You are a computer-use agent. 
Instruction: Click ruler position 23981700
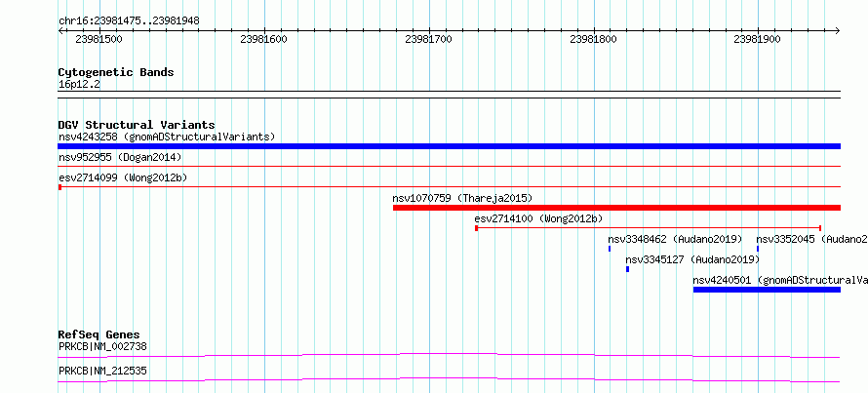pos(428,39)
